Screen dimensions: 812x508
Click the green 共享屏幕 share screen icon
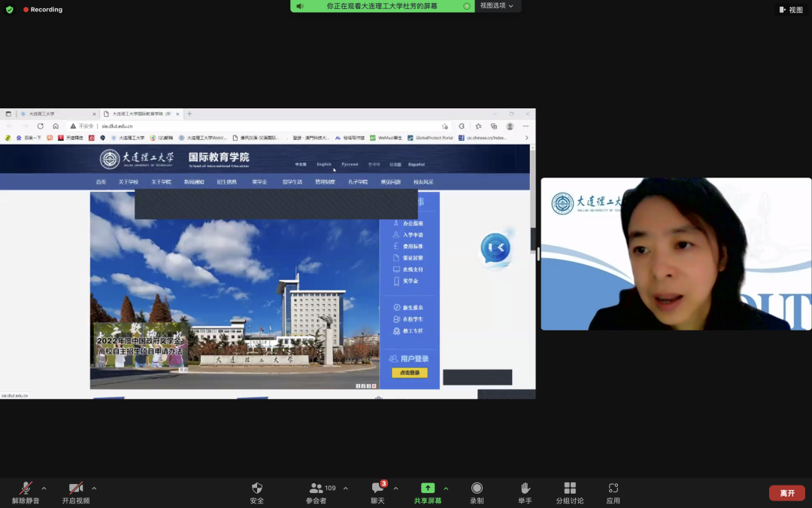[x=428, y=488]
